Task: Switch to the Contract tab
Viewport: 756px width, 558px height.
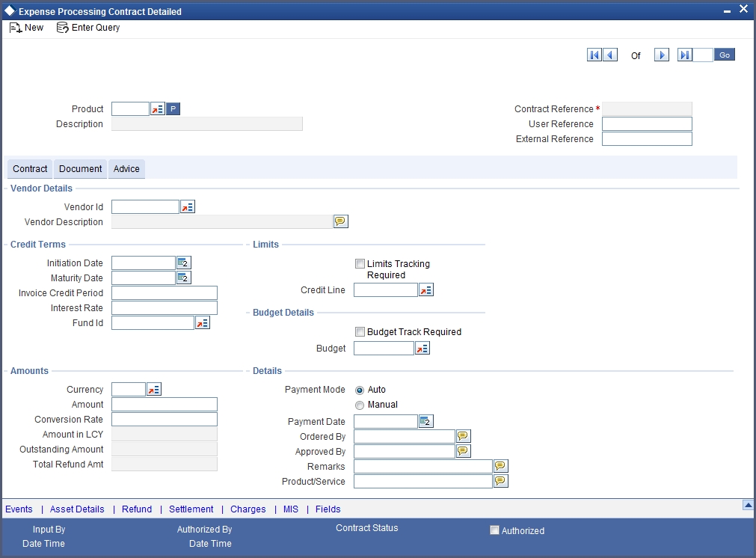Action: point(30,169)
